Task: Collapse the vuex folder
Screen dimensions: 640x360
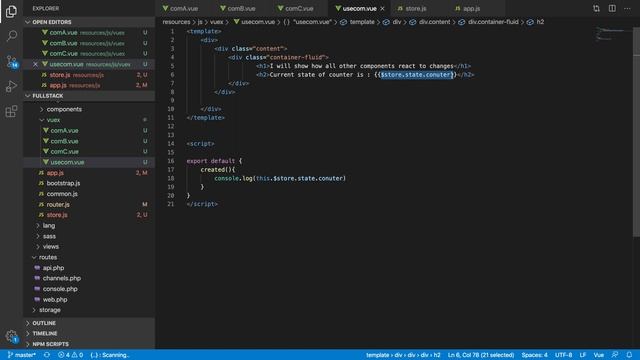Action: 89,120
